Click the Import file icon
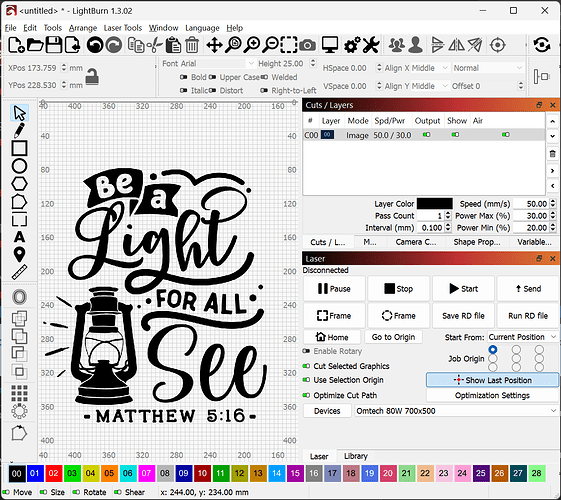Screen dimensions: 561x500 point(73,45)
